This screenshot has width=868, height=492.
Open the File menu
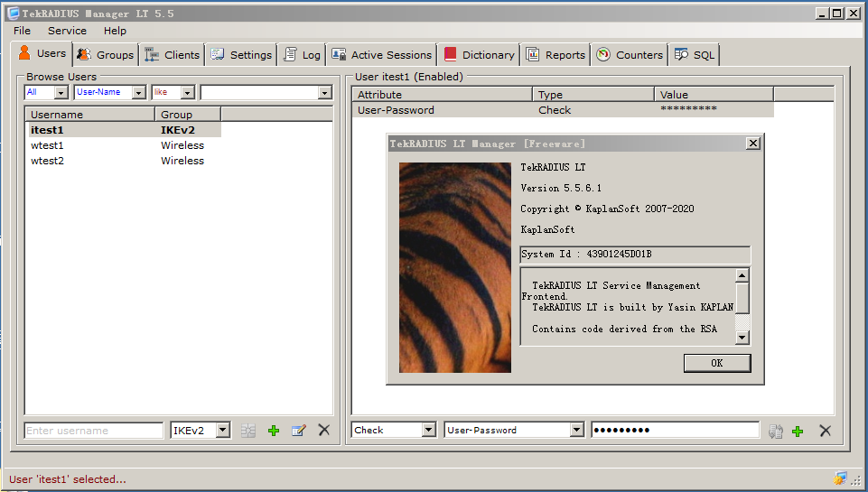click(23, 31)
